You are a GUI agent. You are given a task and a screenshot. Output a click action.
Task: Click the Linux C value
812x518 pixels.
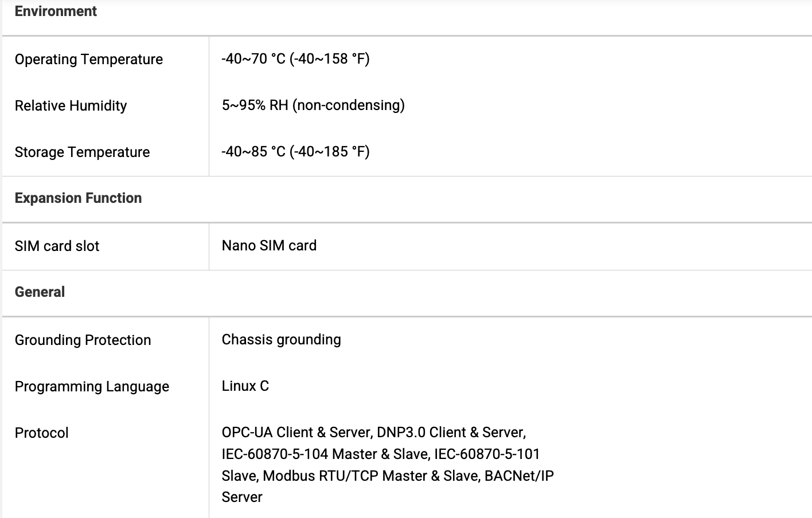245,386
